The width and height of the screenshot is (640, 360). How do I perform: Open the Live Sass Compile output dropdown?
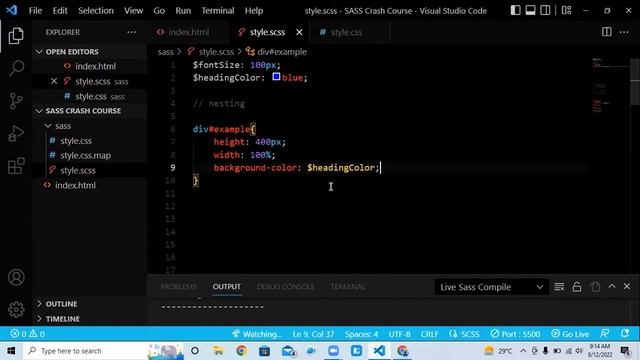[491, 287]
